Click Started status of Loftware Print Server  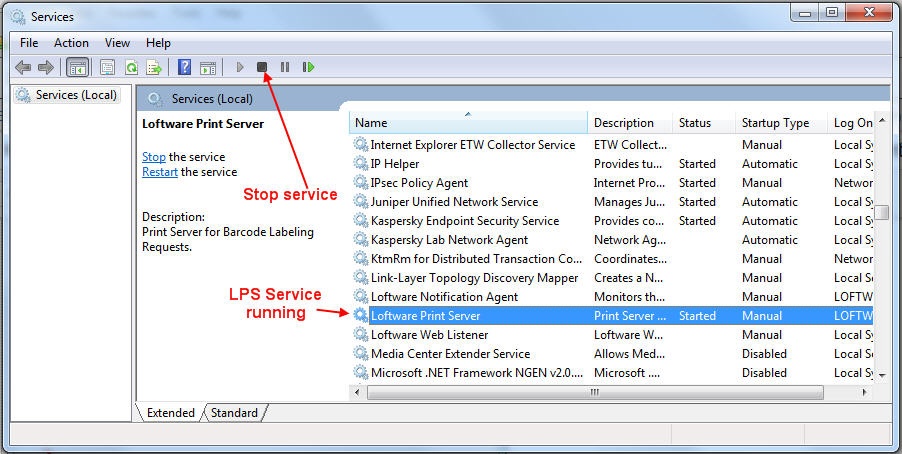(697, 315)
